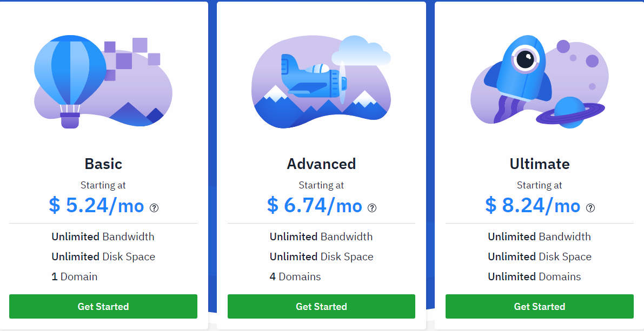Select the Advanced plan heading
The height and width of the screenshot is (331, 644).
point(321,164)
